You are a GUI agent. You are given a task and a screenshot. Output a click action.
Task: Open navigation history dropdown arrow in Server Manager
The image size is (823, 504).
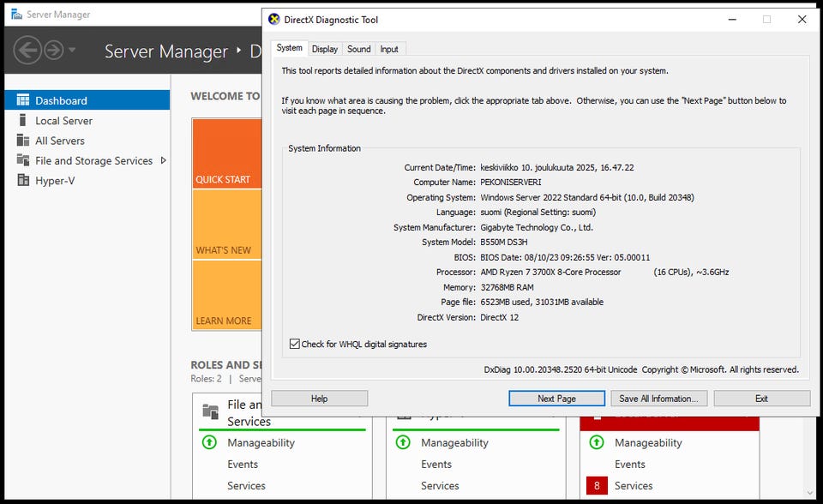tap(72, 50)
